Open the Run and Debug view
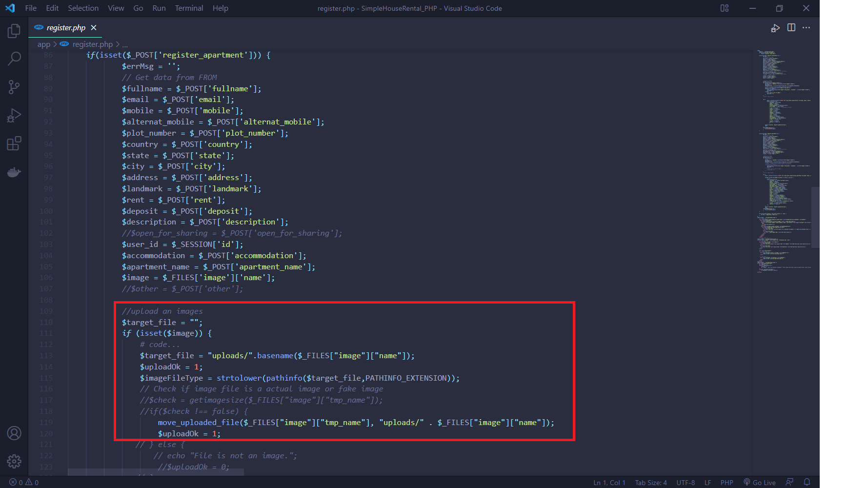Viewport: 868px width, 488px height. click(14, 116)
